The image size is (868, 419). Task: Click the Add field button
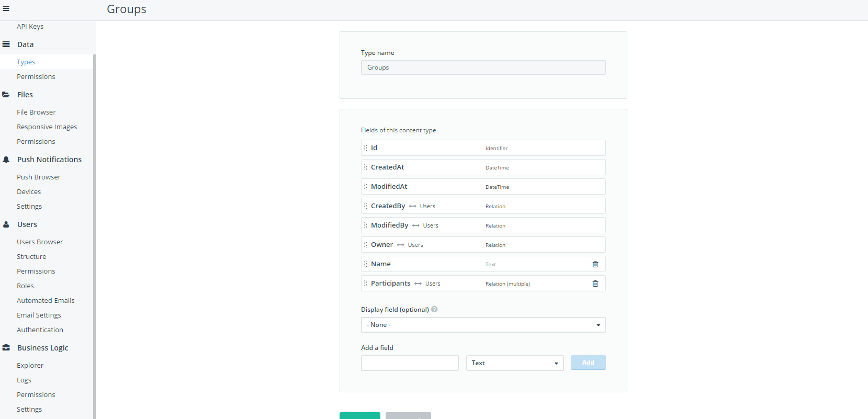coord(588,363)
